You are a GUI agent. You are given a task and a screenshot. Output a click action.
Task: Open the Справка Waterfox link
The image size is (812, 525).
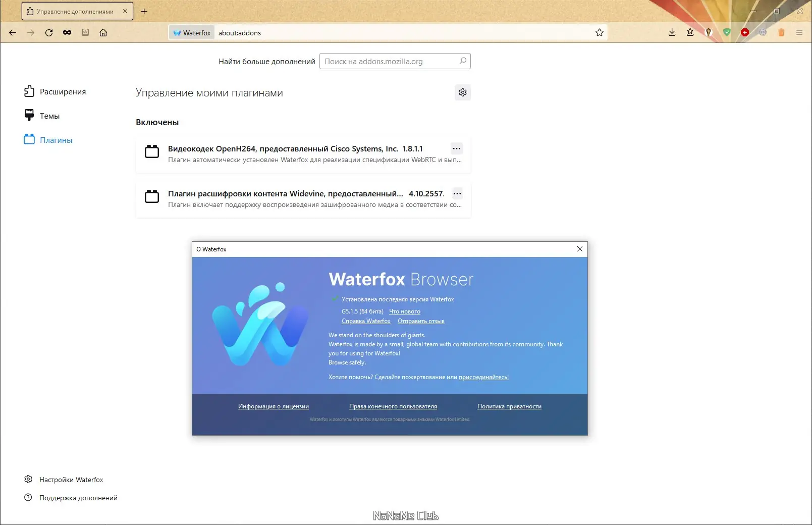point(366,321)
